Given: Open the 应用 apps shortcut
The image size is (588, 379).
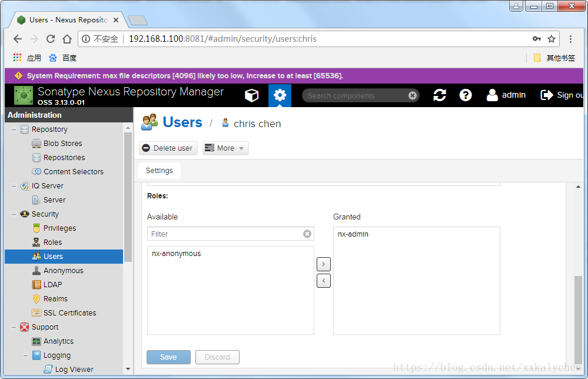Looking at the screenshot, I should [x=27, y=58].
